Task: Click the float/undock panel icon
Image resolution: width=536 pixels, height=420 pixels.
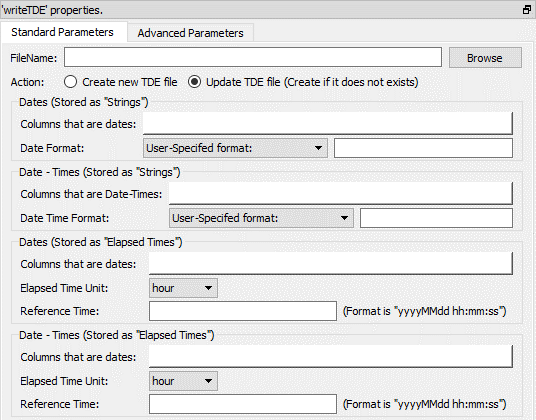Action: [527, 10]
